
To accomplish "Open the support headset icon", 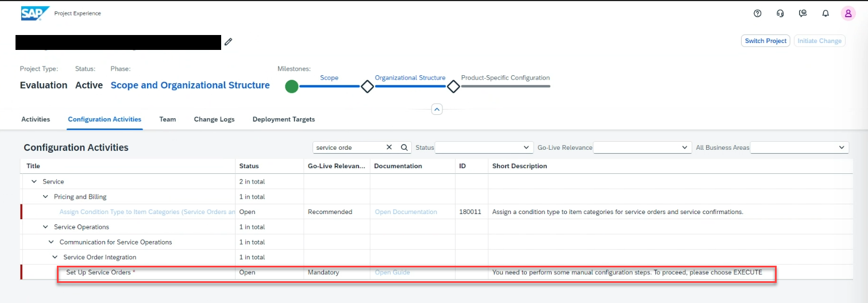I will point(780,13).
